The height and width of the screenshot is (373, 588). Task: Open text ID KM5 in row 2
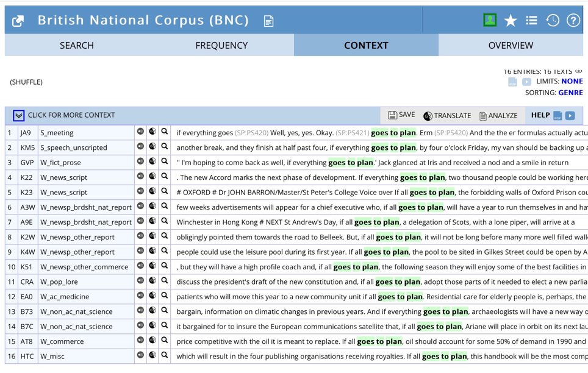click(x=27, y=147)
